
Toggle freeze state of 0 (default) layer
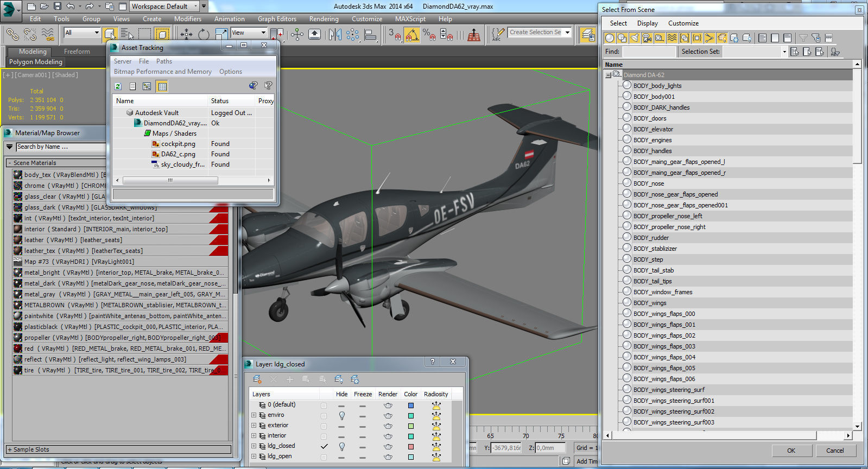coord(362,405)
